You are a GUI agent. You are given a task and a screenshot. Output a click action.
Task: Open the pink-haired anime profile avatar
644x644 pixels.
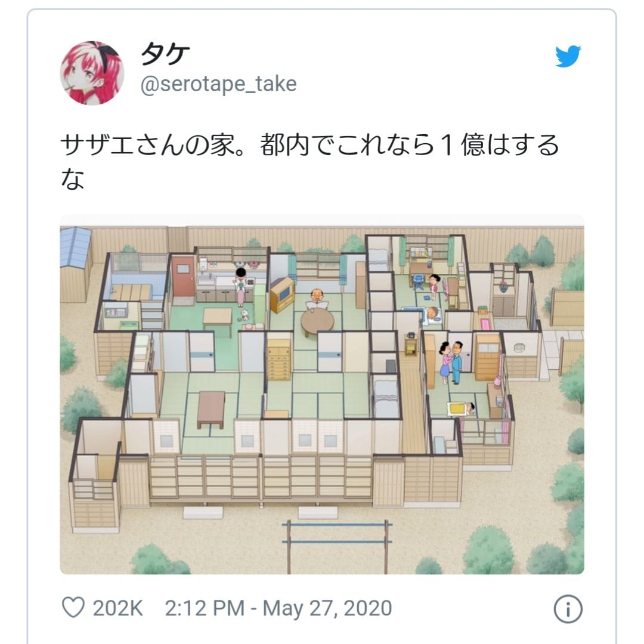[92, 73]
